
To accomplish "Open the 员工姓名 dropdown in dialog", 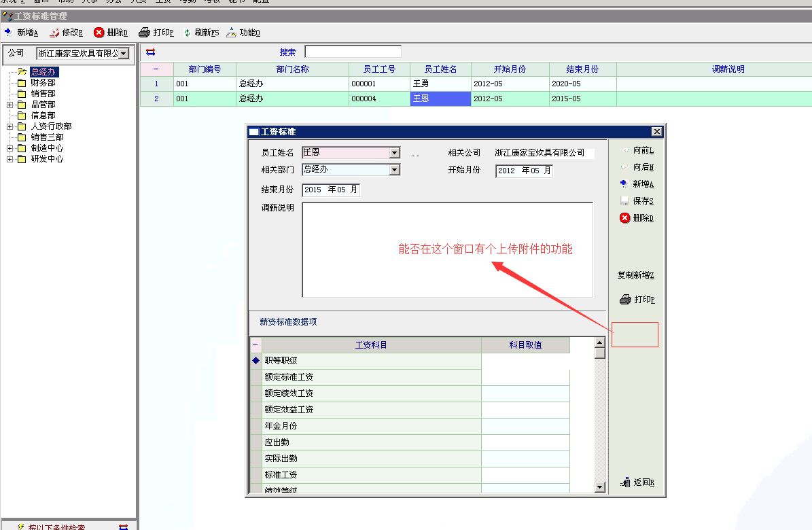I will [x=394, y=153].
